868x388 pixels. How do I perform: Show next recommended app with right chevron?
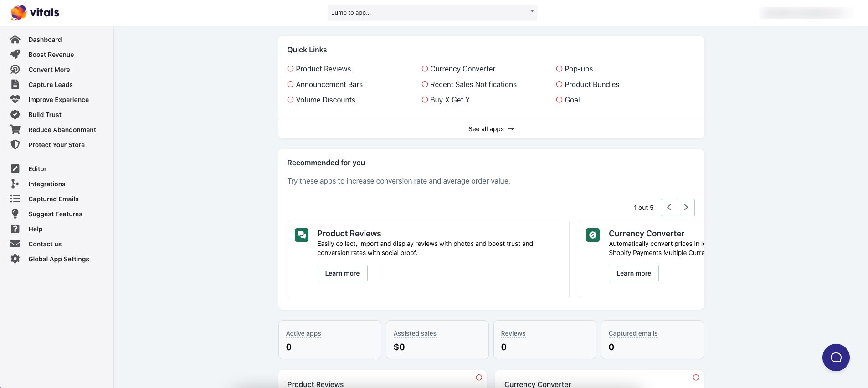coord(686,208)
